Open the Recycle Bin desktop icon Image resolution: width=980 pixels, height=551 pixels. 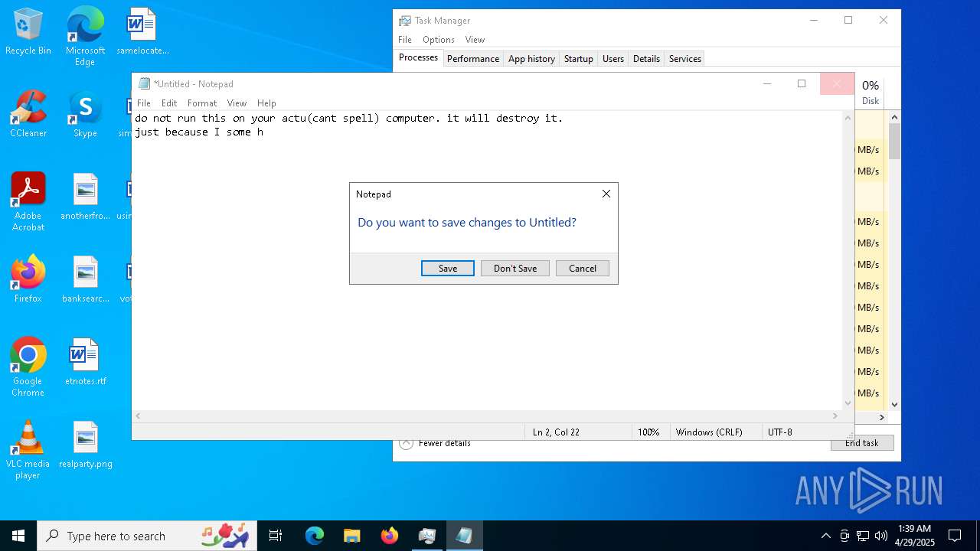pos(28,32)
